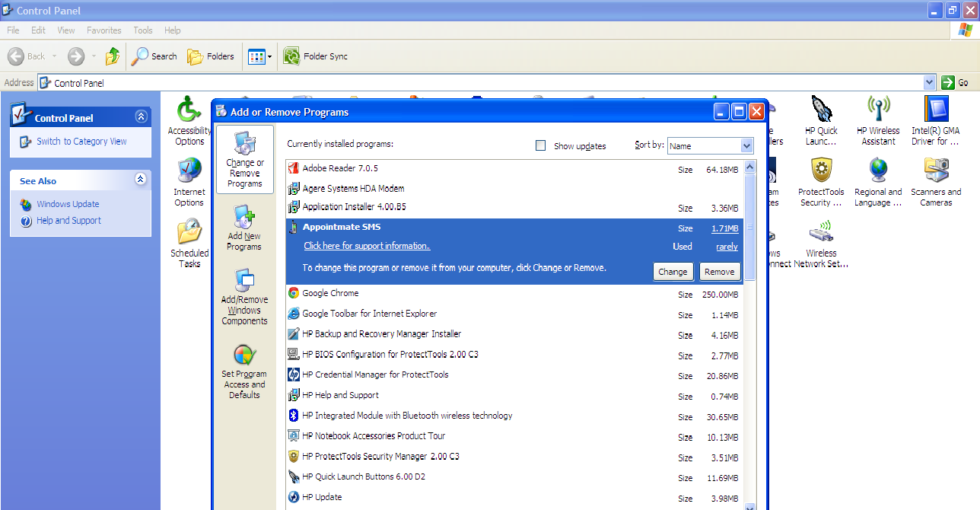Click the Folder Sync toolbar button
Image resolution: width=980 pixels, height=510 pixels.
(316, 56)
